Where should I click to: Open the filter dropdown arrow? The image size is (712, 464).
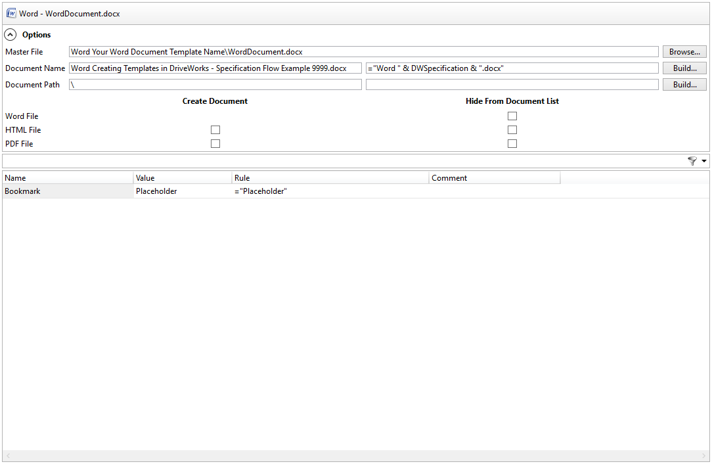pyautogui.click(x=704, y=161)
